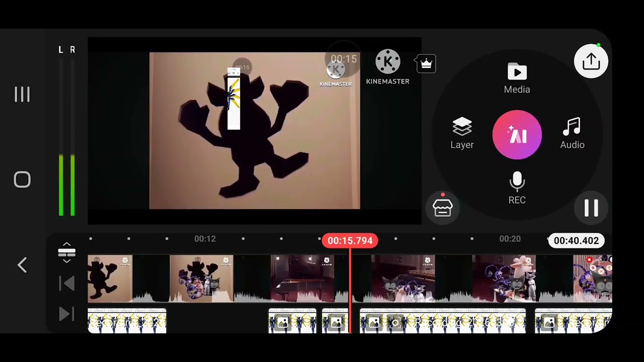Select the small white overlay layer in preview
644x362 pixels.
point(233,99)
